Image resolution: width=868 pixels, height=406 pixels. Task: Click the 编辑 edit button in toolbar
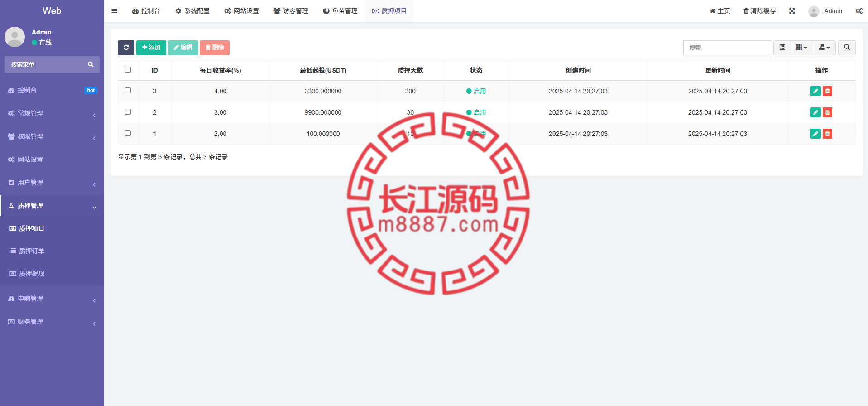click(183, 48)
